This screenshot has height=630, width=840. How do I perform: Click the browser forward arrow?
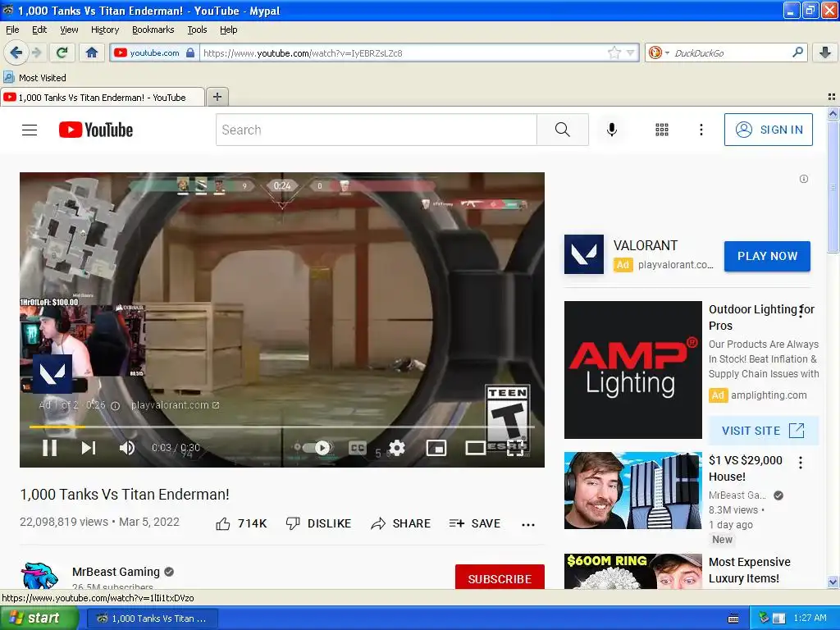coord(36,52)
